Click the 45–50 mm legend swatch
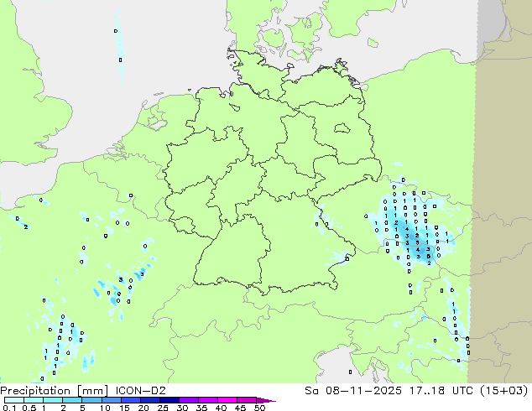 click(247, 400)
